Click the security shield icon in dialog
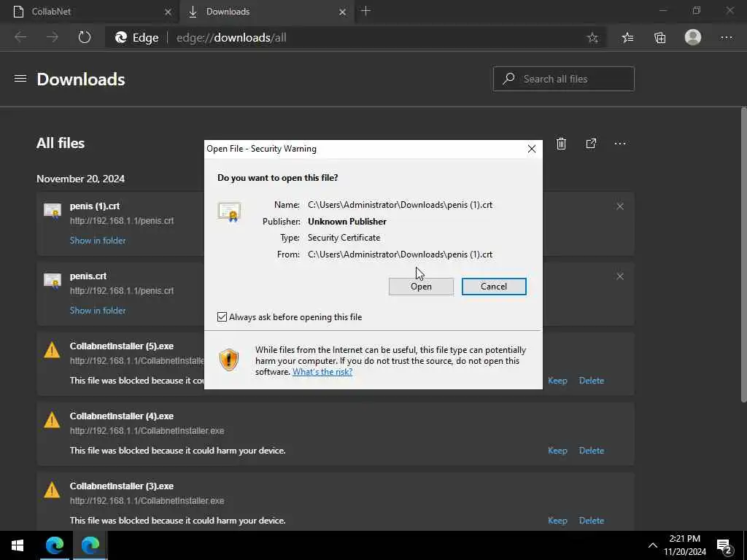 [228, 360]
